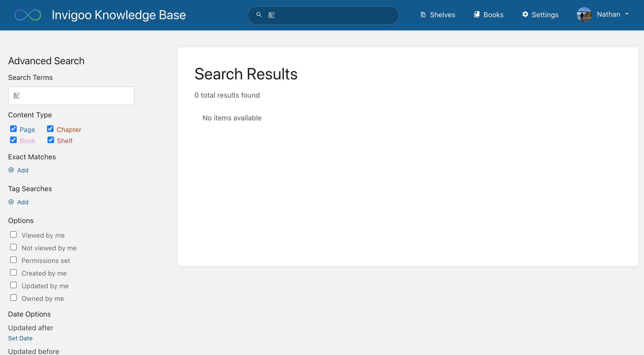Click Nathan's profile avatar
The image size is (644, 355).
pos(585,15)
